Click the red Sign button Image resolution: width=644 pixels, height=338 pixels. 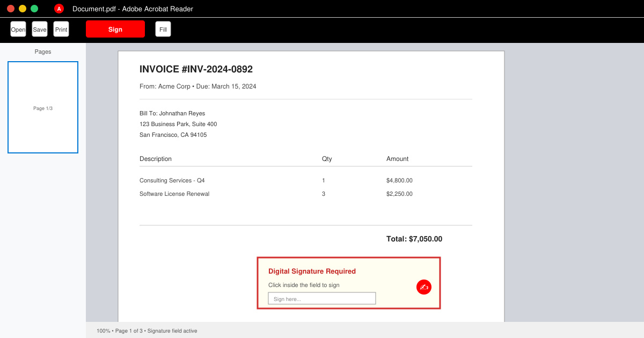click(x=115, y=29)
